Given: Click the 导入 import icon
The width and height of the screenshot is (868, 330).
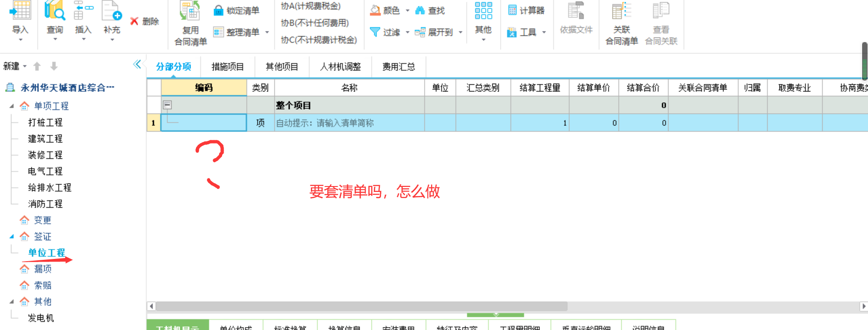Looking at the screenshot, I should click(x=20, y=10).
